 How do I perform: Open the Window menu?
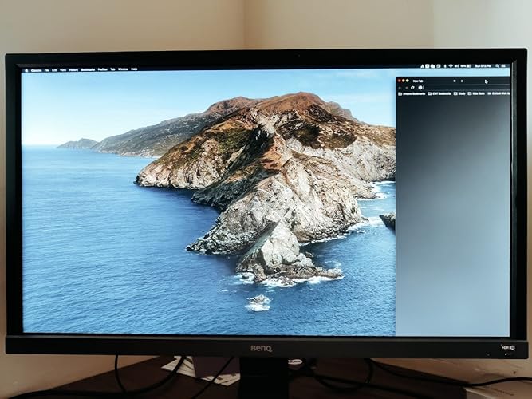[x=123, y=69]
